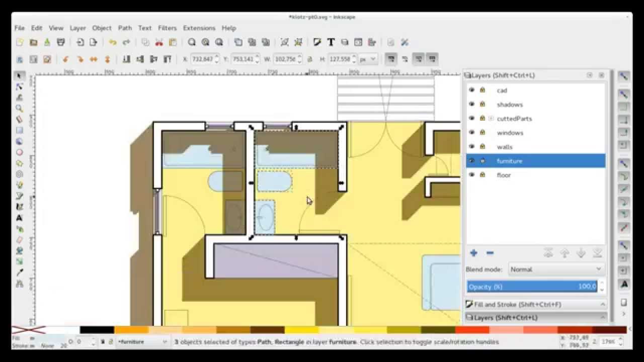
Task: Flip selection horizontally
Action: (x=94, y=59)
